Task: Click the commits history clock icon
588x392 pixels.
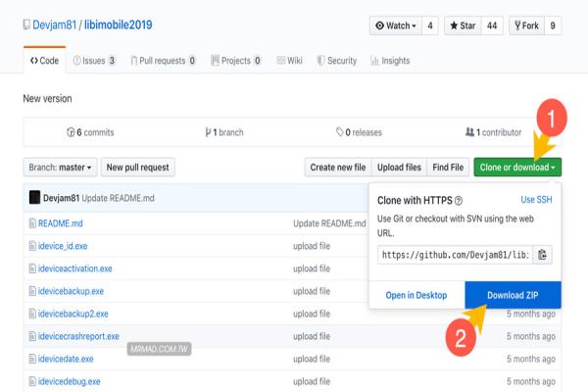Action: [x=71, y=132]
